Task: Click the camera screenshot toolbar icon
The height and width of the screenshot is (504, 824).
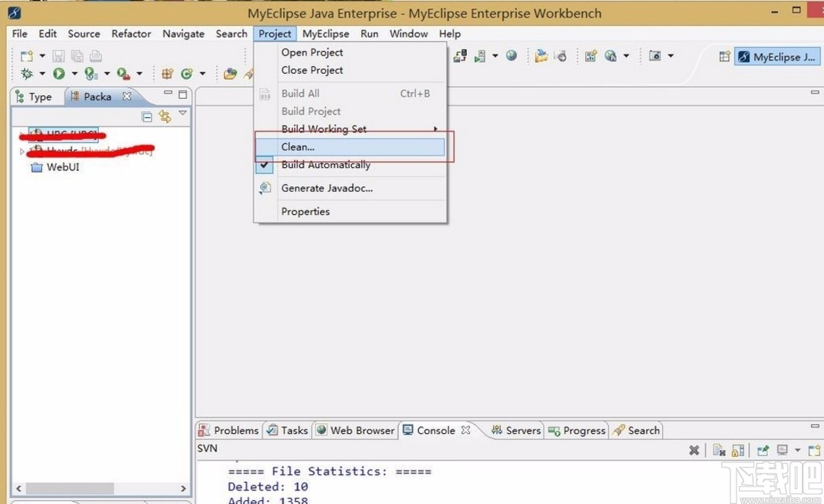Action: (654, 55)
